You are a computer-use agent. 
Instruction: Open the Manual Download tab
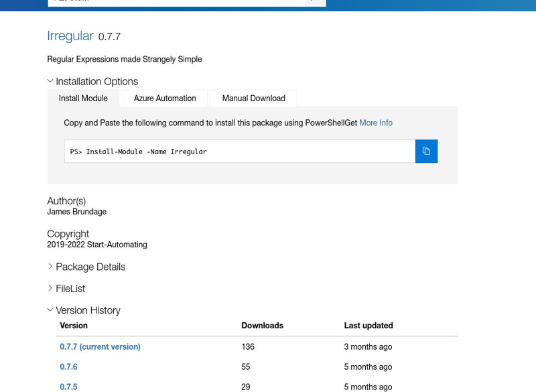point(254,98)
